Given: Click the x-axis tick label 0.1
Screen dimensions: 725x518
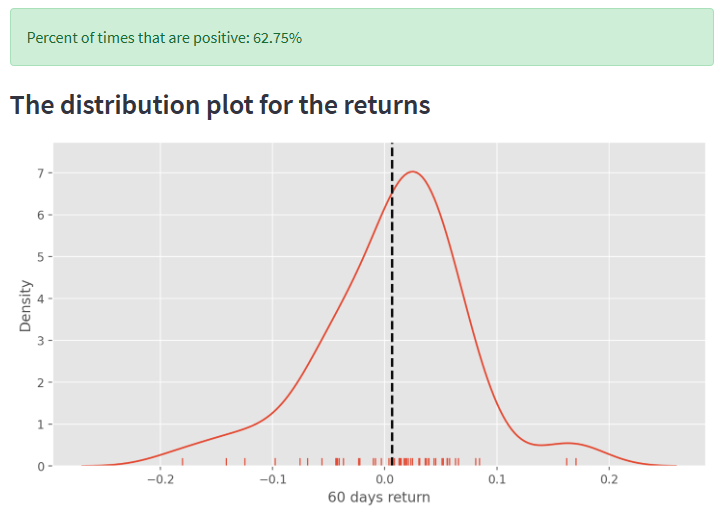Looking at the screenshot, I should click(x=496, y=480).
